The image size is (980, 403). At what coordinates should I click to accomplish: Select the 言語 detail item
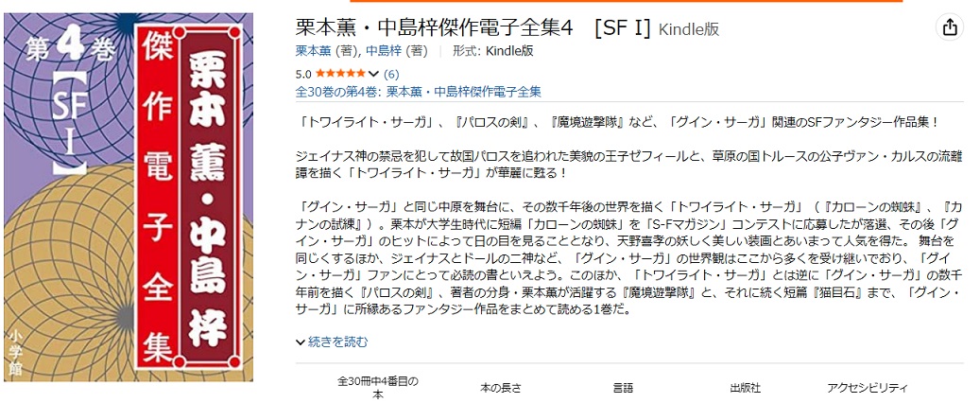623,388
